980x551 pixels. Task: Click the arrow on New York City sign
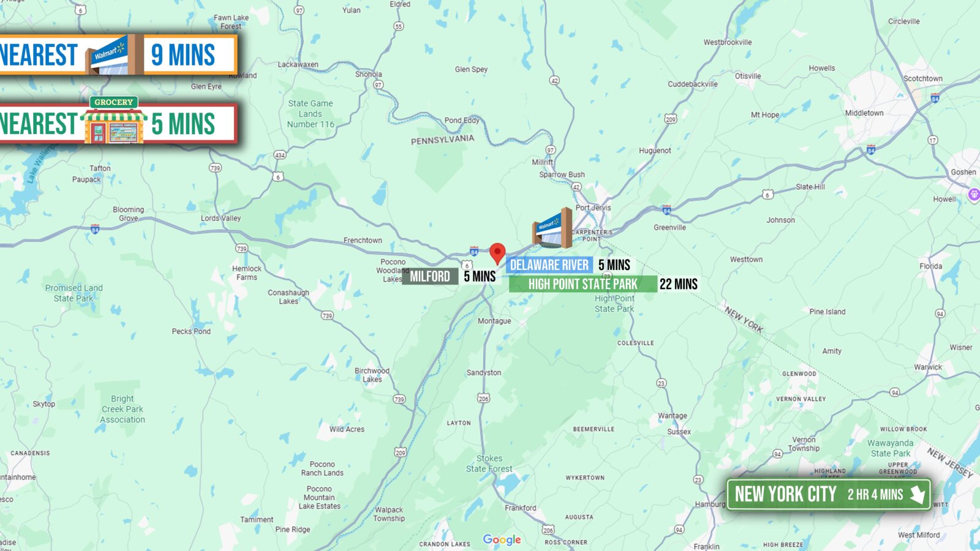[x=917, y=494]
